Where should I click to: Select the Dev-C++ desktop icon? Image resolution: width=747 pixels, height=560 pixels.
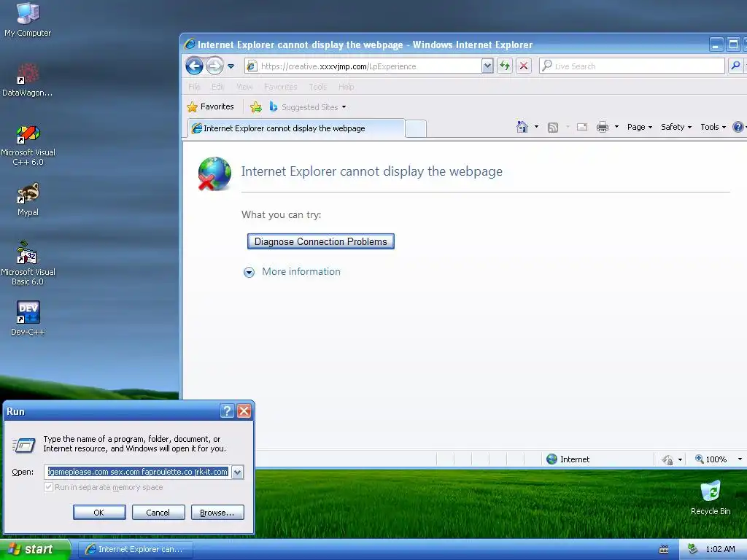tap(28, 318)
